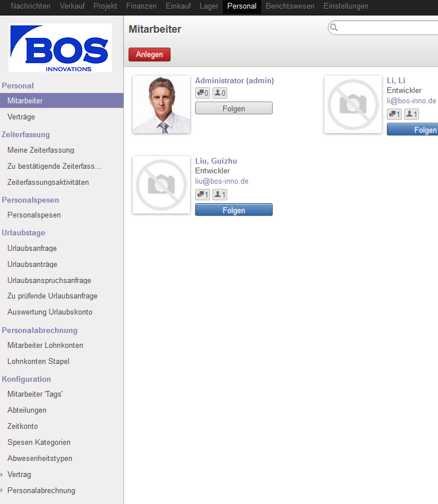Viewport: 438px width, 504px height.
Task: Click Folgen for Li, Li
Action: point(413,130)
